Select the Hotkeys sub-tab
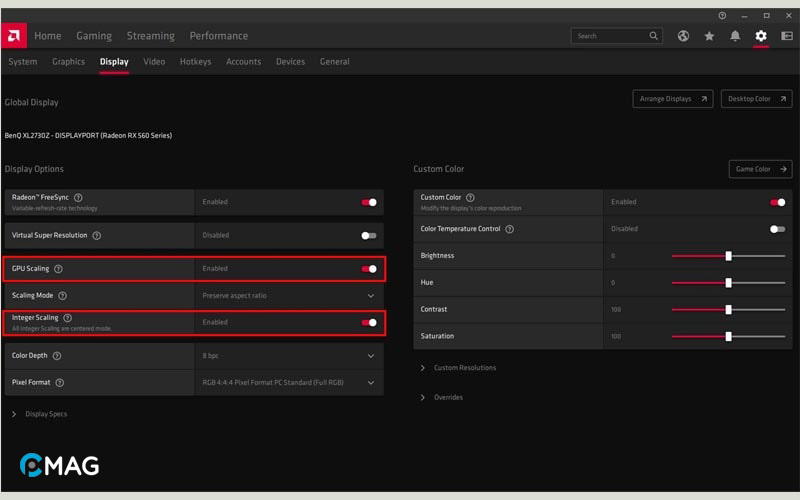 coord(195,62)
